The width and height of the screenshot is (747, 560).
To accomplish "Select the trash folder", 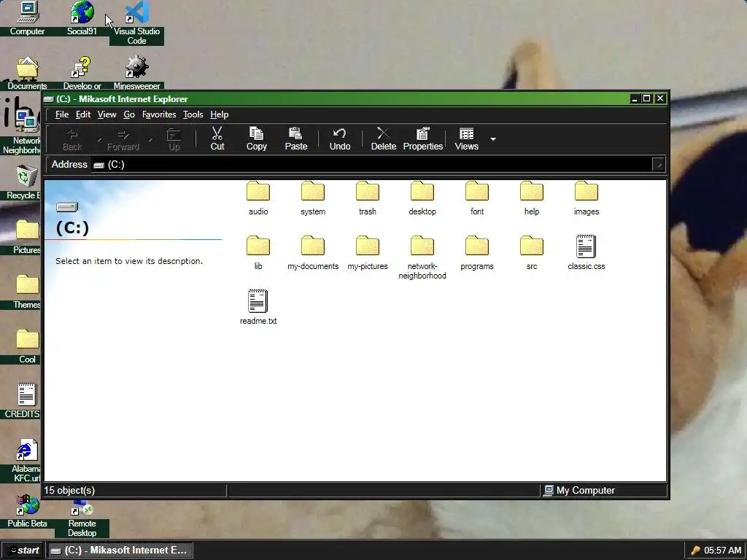I will coord(368,198).
